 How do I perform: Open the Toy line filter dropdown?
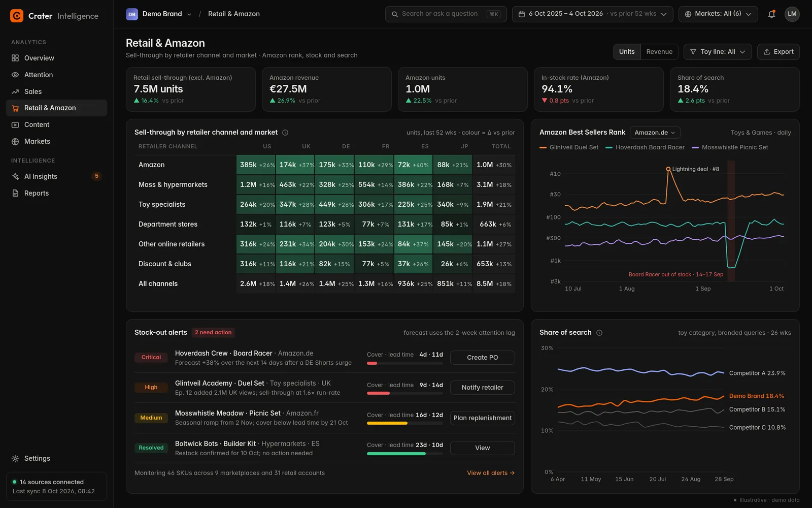coord(718,52)
